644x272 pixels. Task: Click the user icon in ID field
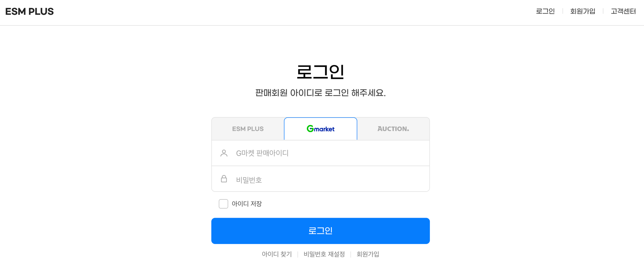(224, 153)
